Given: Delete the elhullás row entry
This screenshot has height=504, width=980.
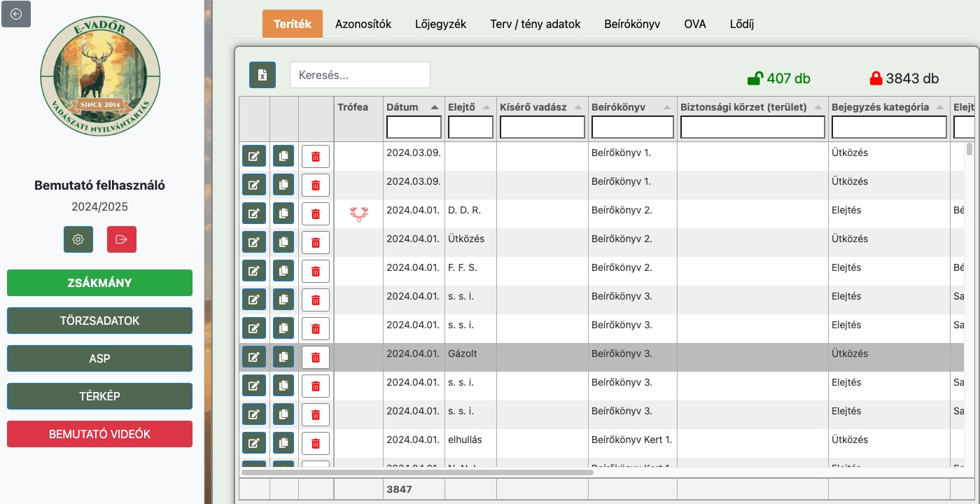Looking at the screenshot, I should pyautogui.click(x=315, y=443).
